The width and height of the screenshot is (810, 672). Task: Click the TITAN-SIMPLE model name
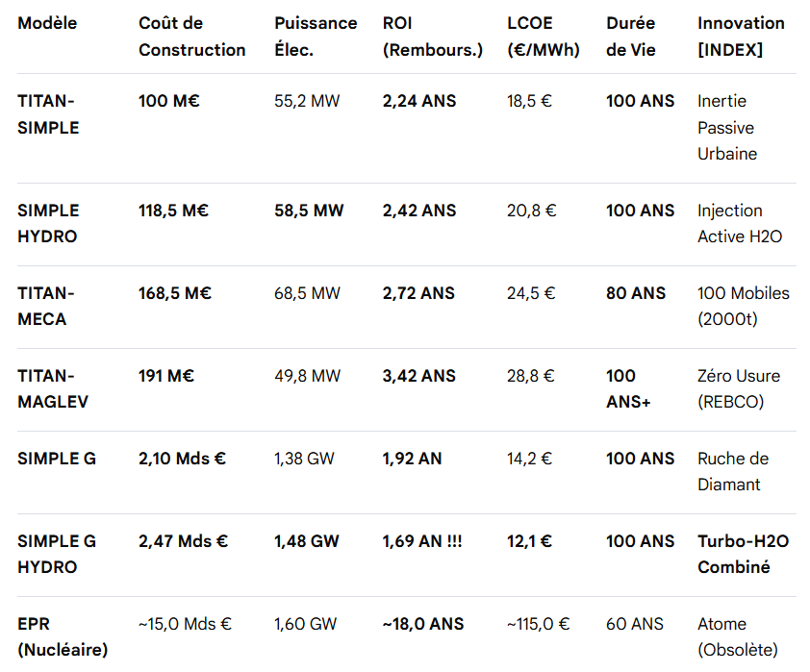coord(48,114)
